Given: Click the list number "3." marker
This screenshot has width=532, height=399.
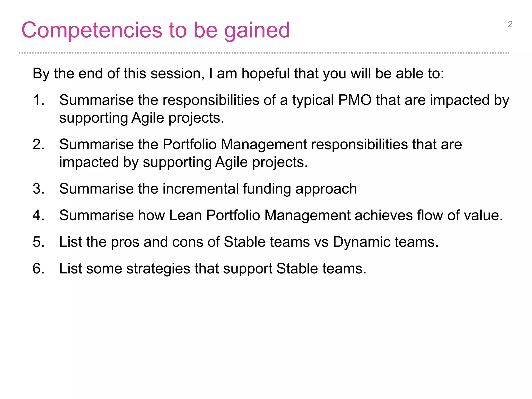Looking at the screenshot, I should click(38, 189).
